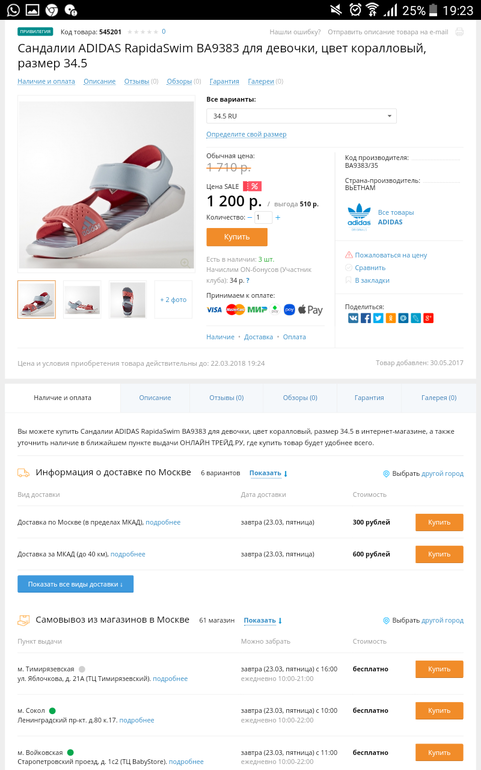Share via VK icon

pos(353,318)
